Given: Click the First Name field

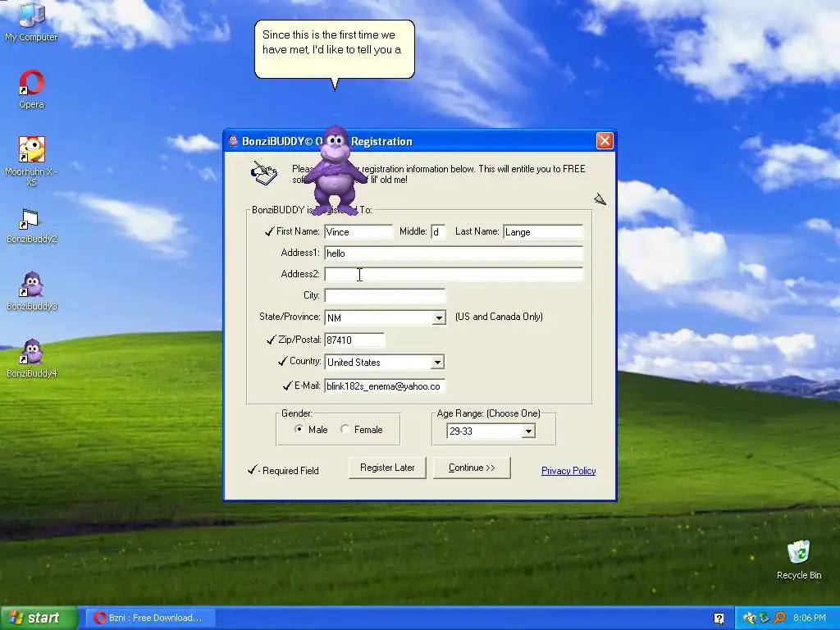Looking at the screenshot, I should click(358, 231).
